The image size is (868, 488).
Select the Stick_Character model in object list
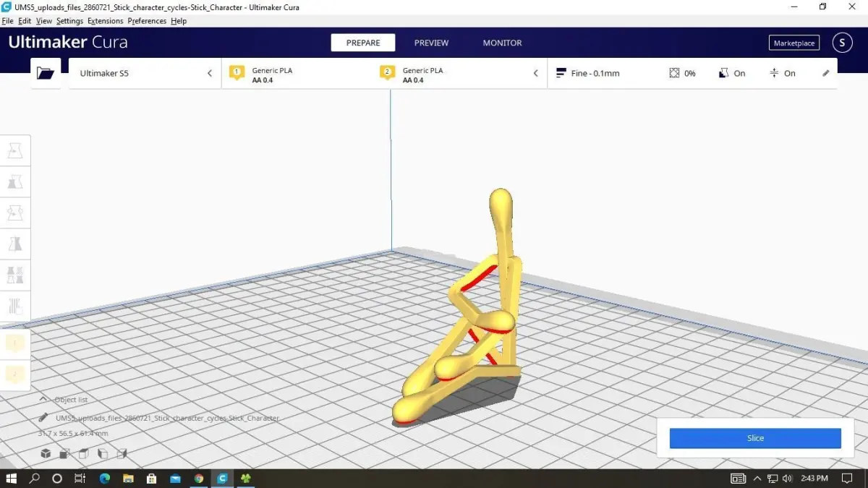[167, 418]
